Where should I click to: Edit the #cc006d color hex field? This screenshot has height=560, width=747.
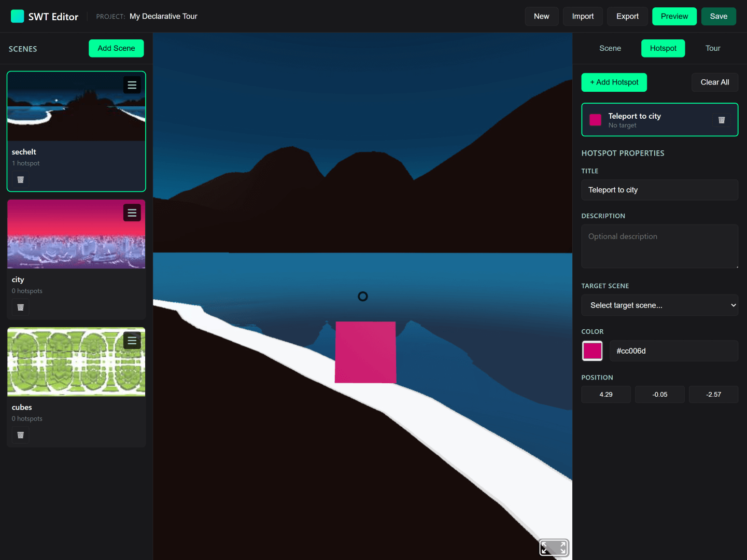point(674,351)
